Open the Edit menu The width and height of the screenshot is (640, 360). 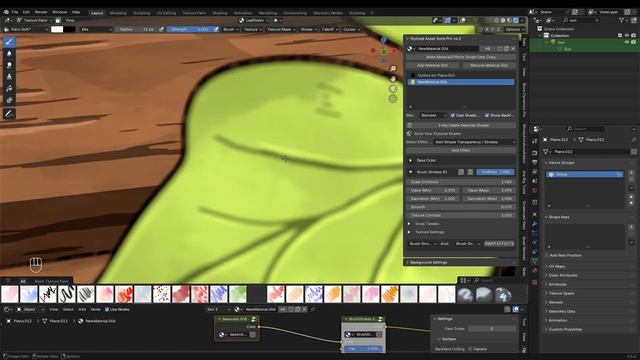click(26, 12)
